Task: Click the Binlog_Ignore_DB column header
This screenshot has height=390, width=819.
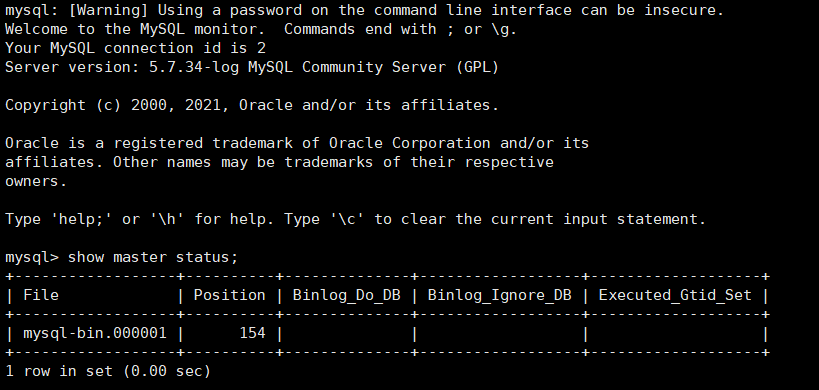Action: click(499, 296)
